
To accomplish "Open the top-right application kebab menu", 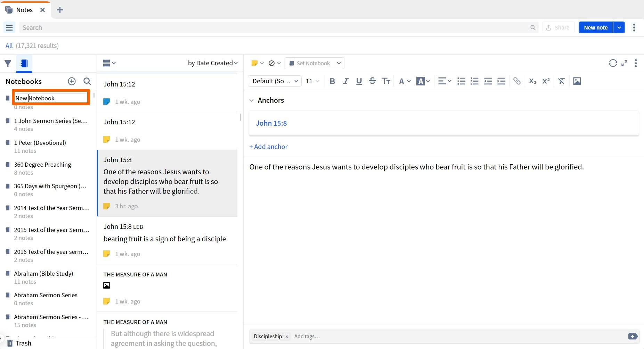I will pos(634,27).
